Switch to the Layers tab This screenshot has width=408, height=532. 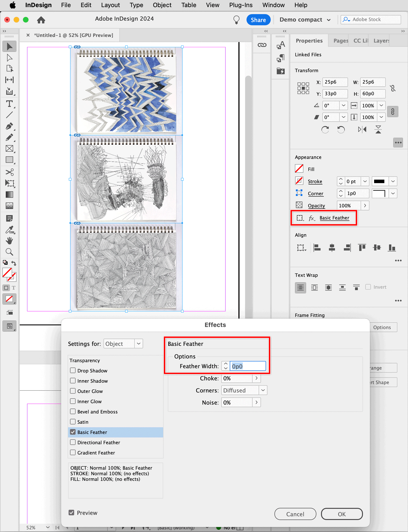coord(381,41)
